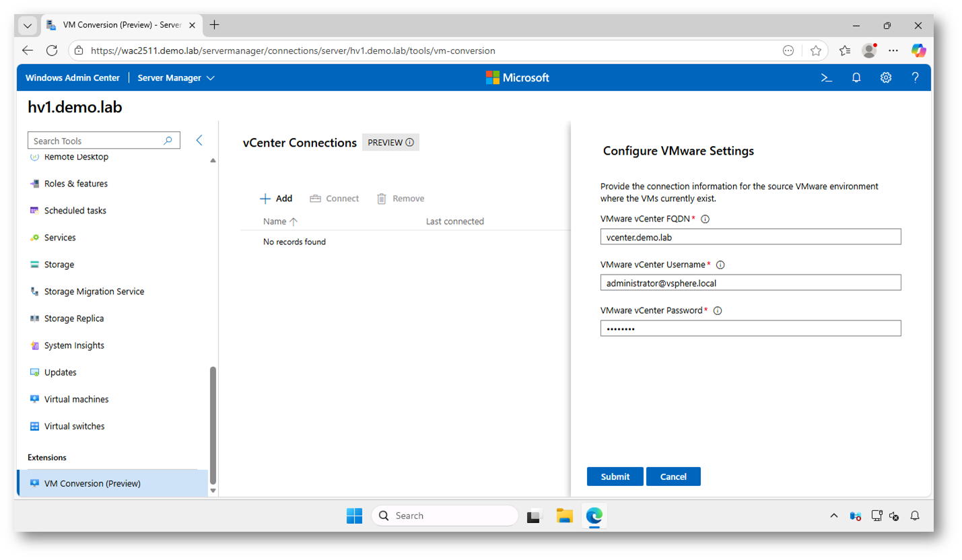
Task: Click the PREVIEW info badge
Action: click(x=390, y=143)
